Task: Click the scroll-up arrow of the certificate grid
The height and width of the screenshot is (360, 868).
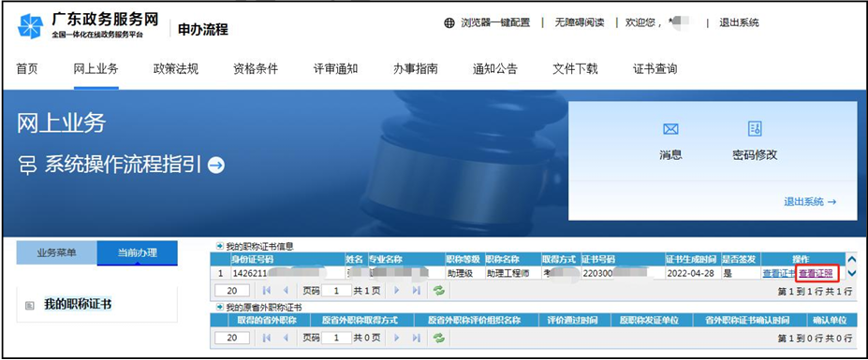Action: [851, 259]
